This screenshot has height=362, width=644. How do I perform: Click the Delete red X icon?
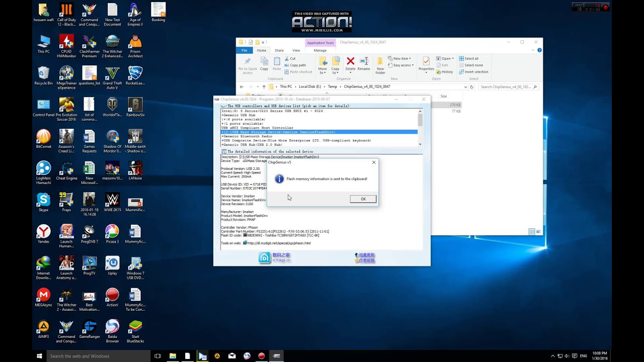coord(350,62)
